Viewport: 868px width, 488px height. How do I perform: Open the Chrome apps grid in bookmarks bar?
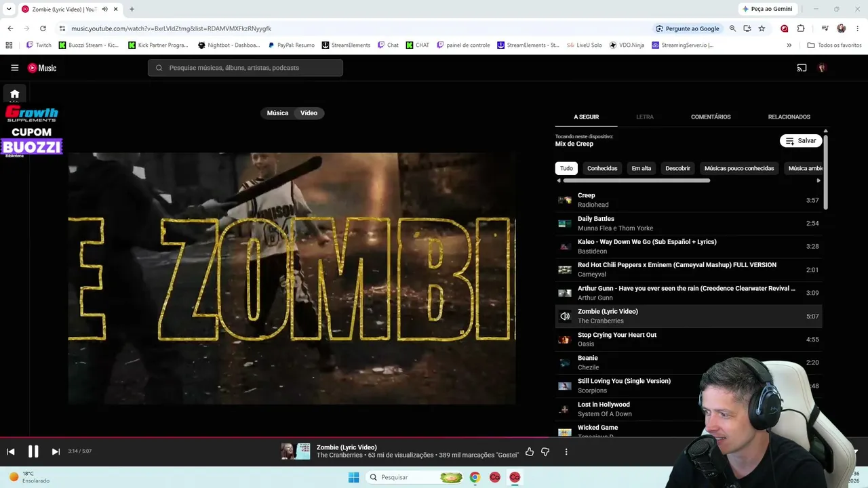click(9, 45)
